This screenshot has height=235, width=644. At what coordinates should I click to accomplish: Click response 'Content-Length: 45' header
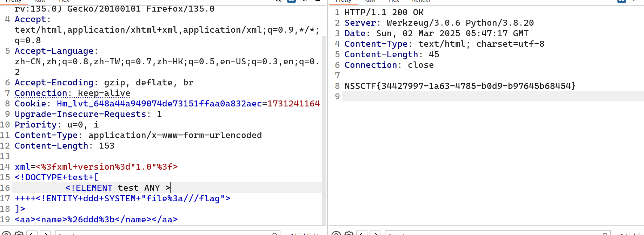(x=392, y=54)
